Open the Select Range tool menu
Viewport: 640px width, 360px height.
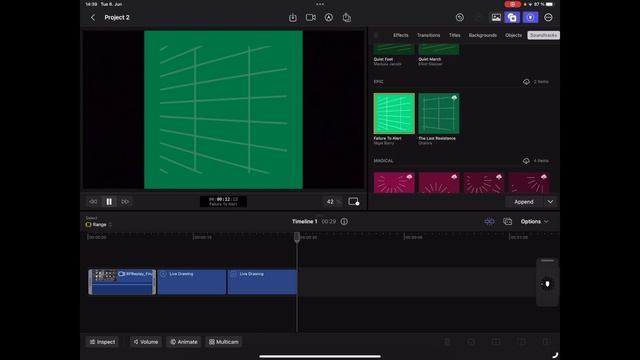tap(98, 224)
